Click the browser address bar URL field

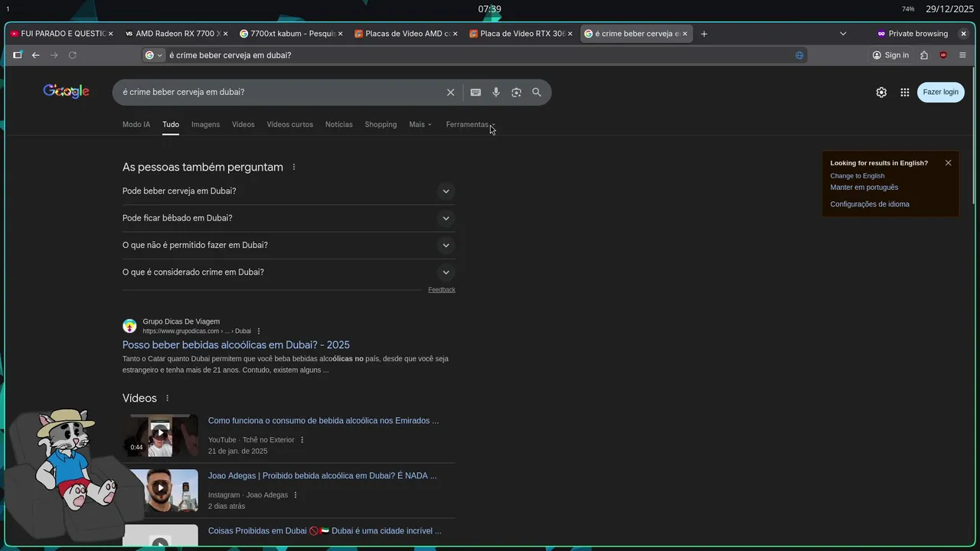tap(475, 55)
